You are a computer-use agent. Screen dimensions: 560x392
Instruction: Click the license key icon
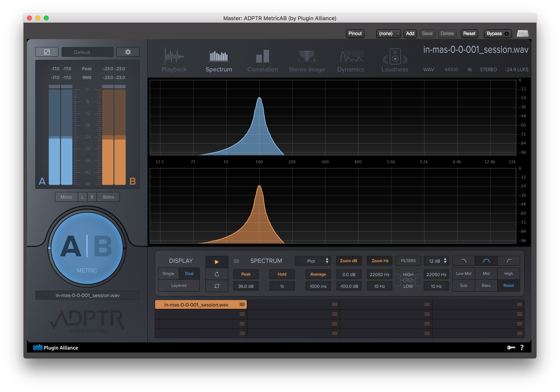(x=511, y=348)
